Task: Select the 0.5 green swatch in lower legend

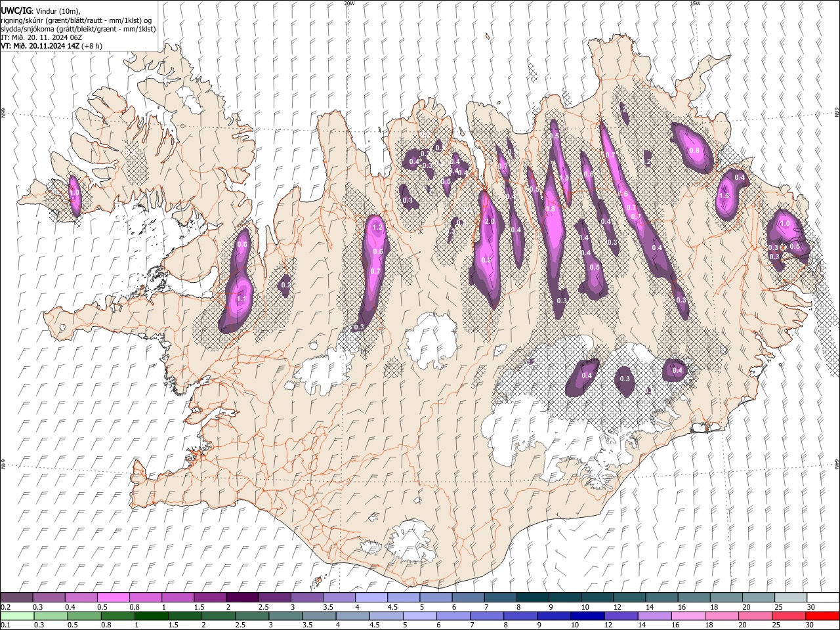Action: [x=85, y=616]
